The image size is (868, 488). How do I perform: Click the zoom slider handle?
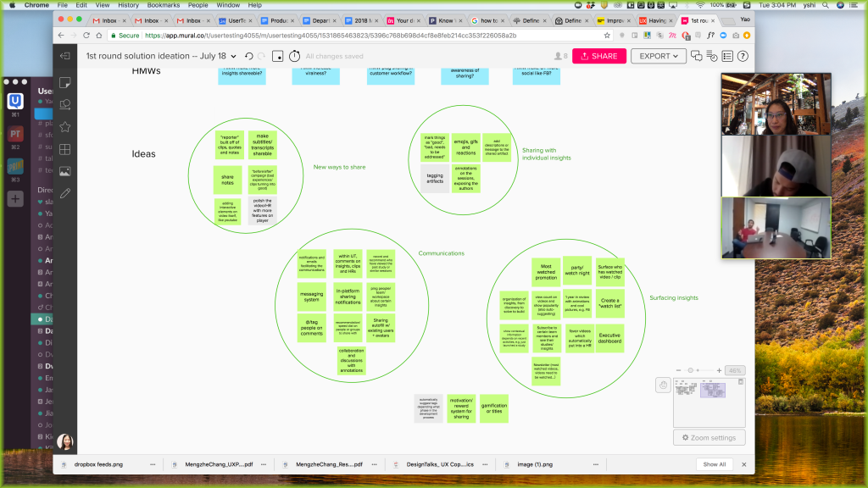(690, 370)
